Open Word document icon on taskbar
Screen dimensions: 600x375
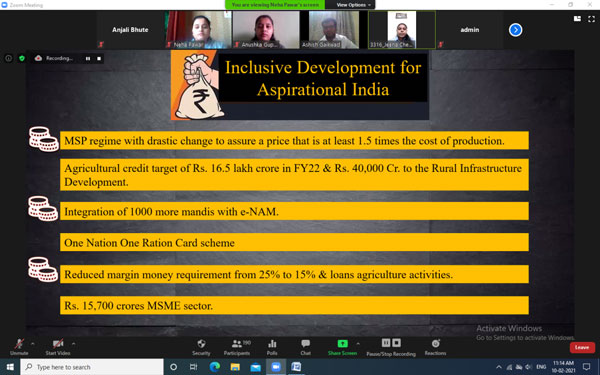point(296,367)
